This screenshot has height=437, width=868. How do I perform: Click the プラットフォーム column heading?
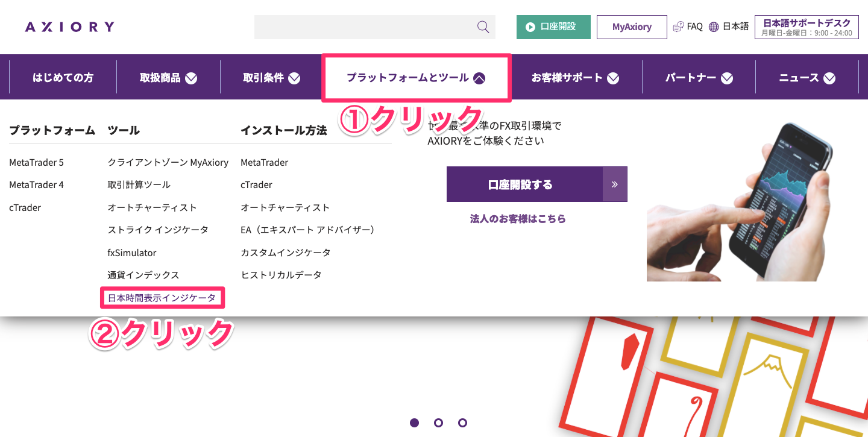coord(52,130)
